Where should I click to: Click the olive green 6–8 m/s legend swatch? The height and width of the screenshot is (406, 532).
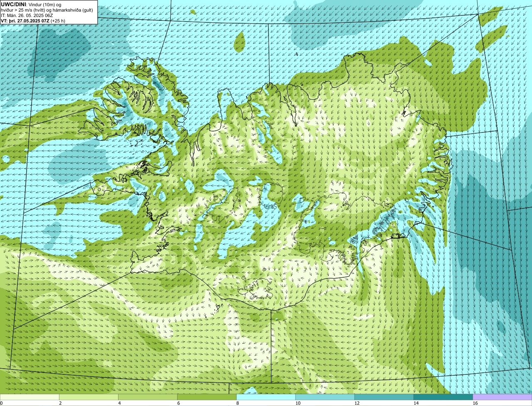207,397
